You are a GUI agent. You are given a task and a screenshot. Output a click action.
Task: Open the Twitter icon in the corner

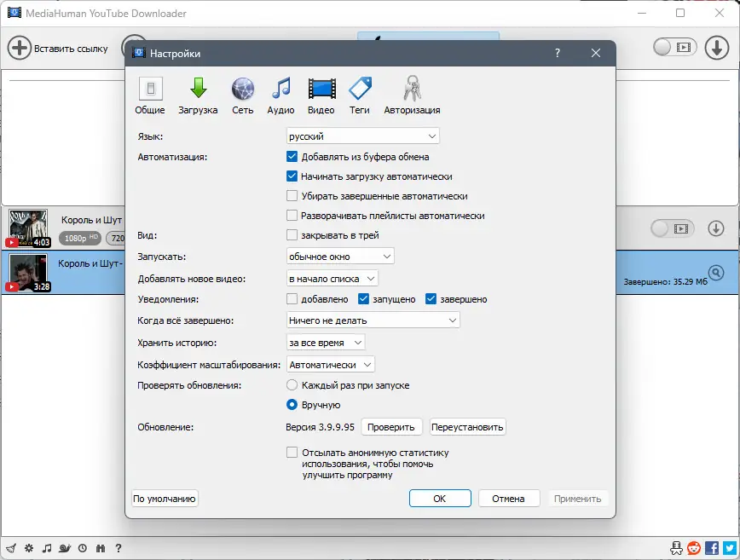(x=729, y=549)
